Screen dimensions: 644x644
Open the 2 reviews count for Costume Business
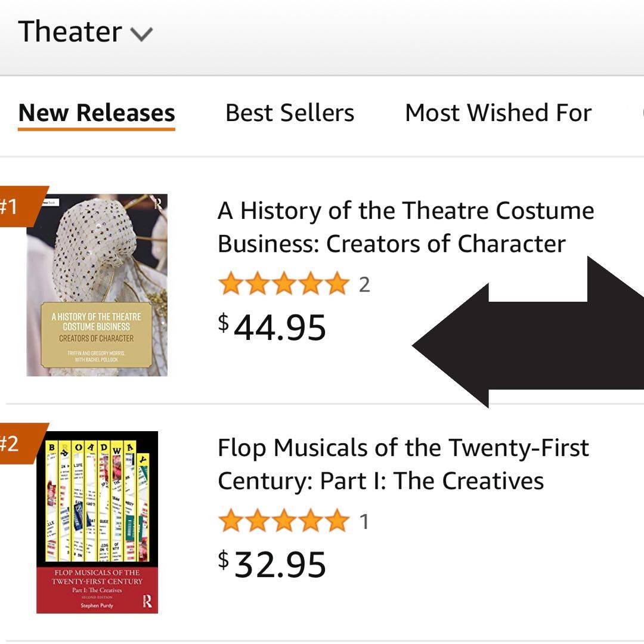(x=364, y=284)
